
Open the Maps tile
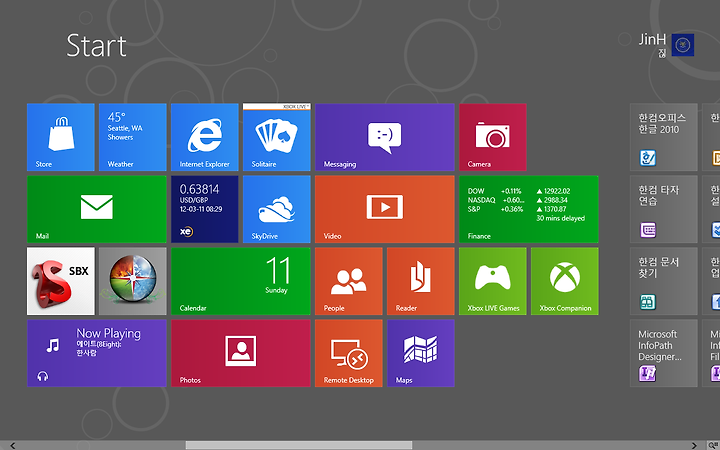[x=421, y=354]
